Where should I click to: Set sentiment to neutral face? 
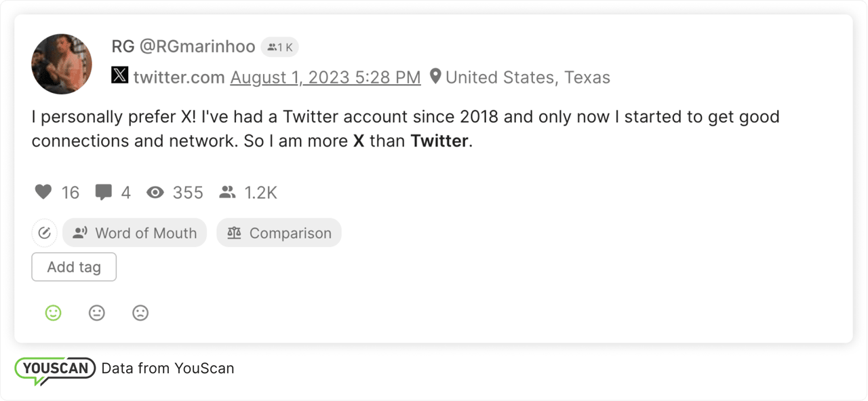[x=97, y=313]
